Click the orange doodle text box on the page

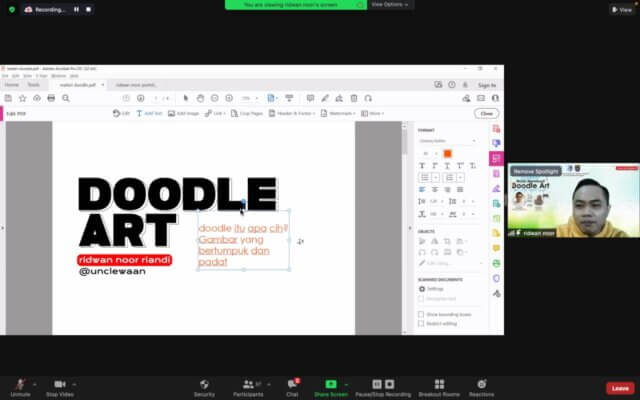click(244, 240)
